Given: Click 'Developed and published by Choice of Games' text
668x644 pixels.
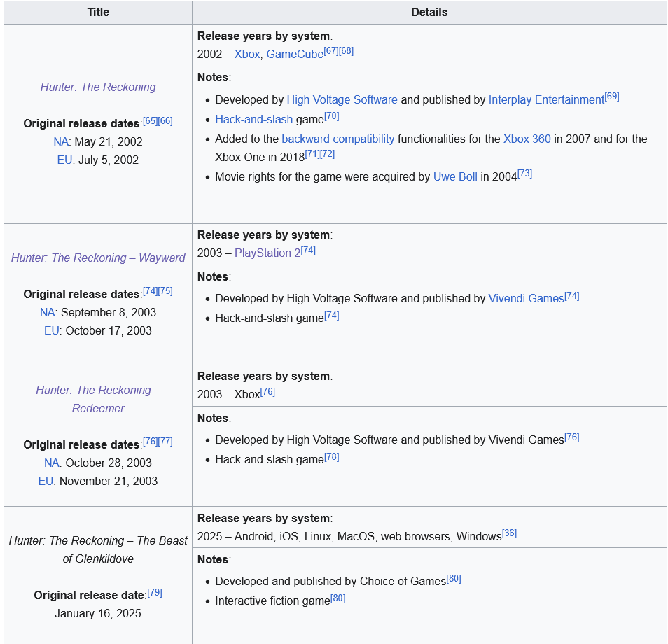Looking at the screenshot, I should point(330,582).
